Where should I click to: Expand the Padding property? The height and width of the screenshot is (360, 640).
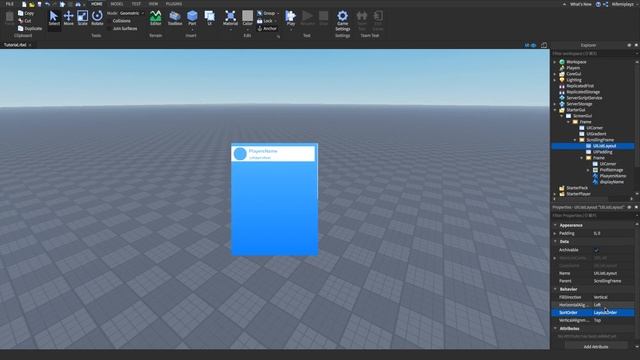click(x=555, y=233)
